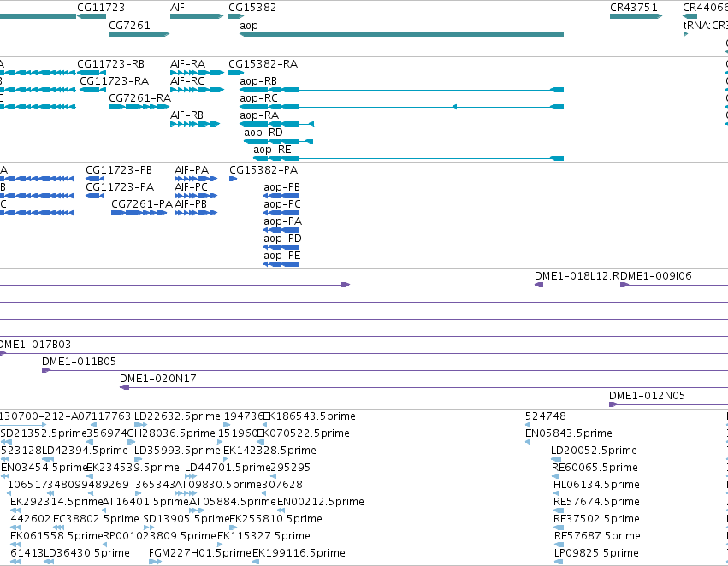
Task: Click the DME1-009I06 BAC label
Action: (x=655, y=276)
